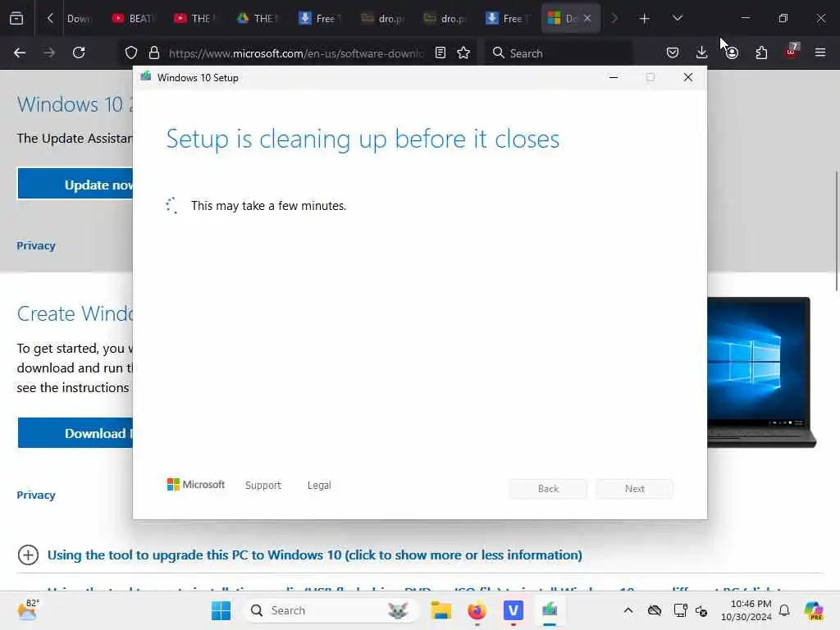Open tracking protection shield icon
Viewport: 840px width, 630px height.
(131, 52)
